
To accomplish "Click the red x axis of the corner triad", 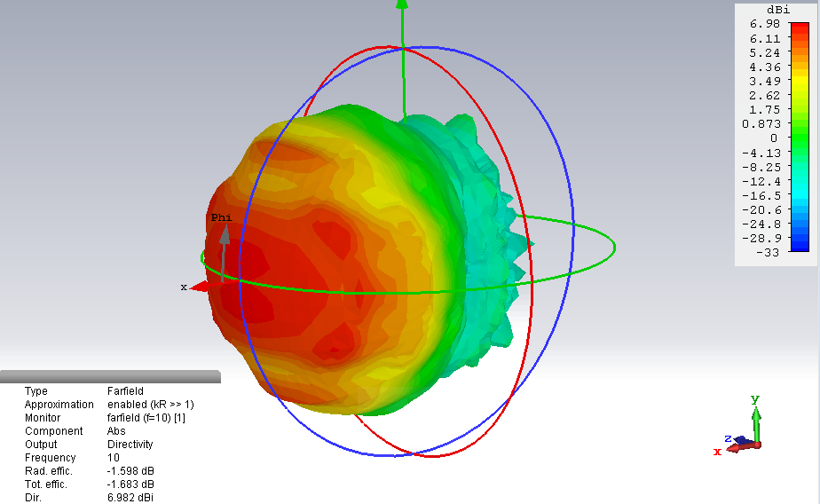I will click(x=734, y=448).
